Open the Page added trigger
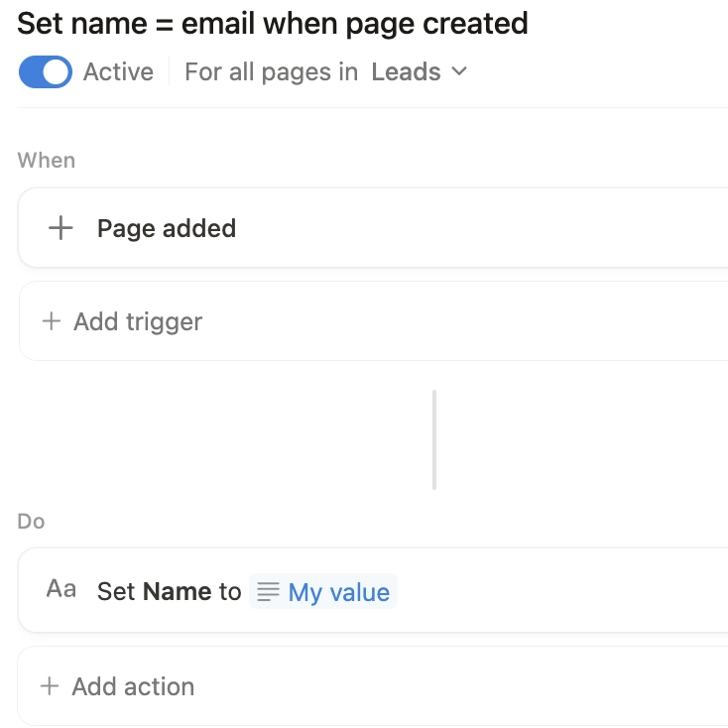Image resolution: width=728 pixels, height=728 pixels. [x=167, y=228]
